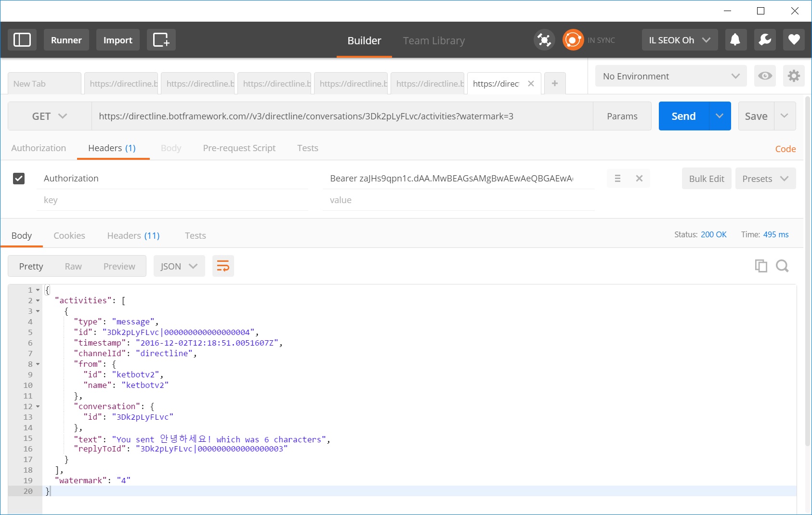Delete the Authorization header row

pos(639,179)
